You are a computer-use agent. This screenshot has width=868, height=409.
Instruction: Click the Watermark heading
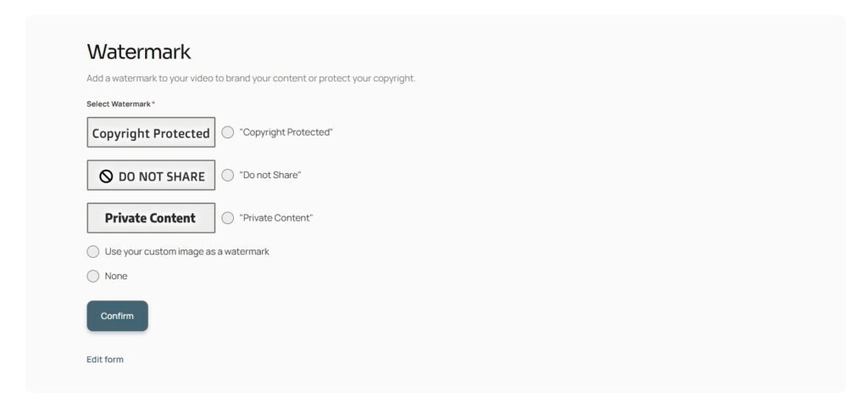[139, 52]
